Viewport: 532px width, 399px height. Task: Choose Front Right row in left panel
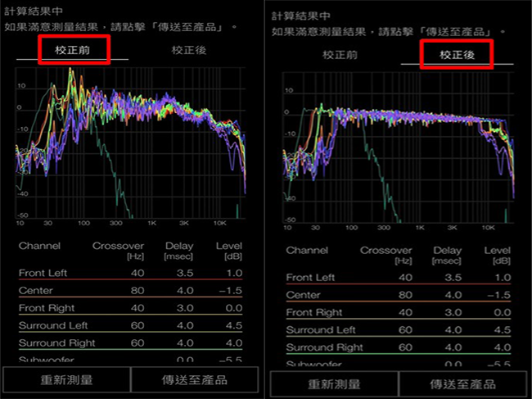[131, 308]
